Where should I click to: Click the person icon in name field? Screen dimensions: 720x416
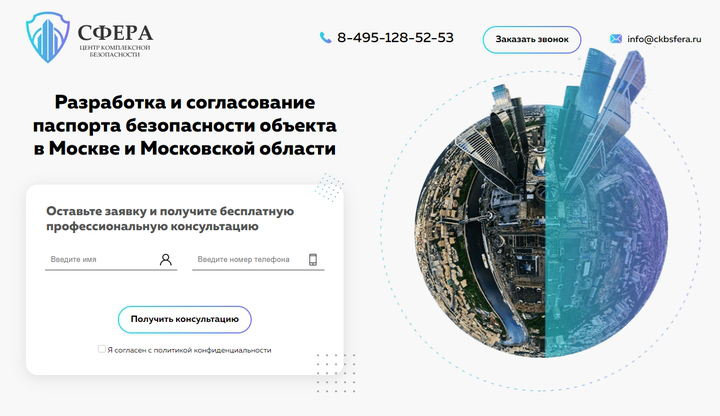point(166,259)
